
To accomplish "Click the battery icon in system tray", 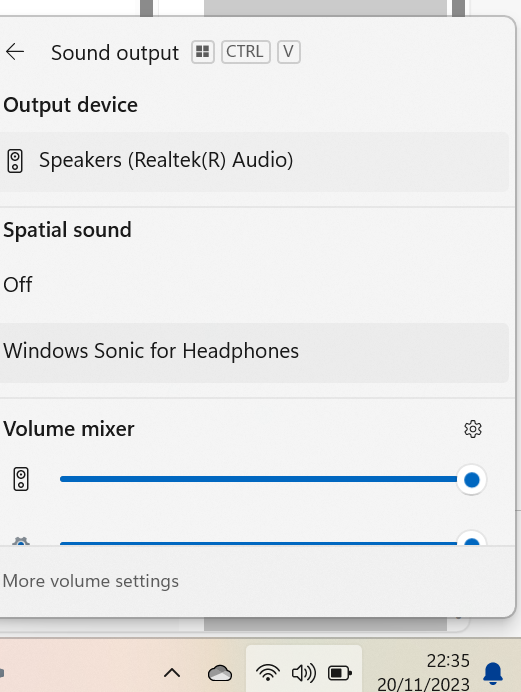I will (340, 673).
